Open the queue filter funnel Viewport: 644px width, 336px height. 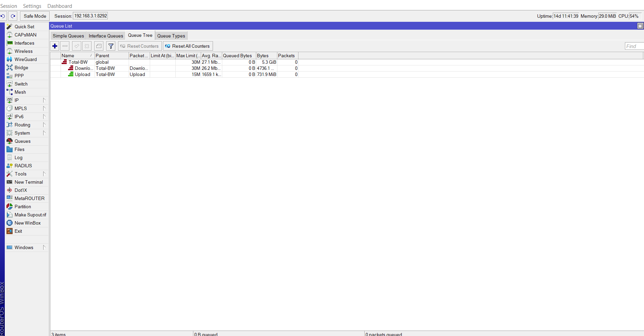pyautogui.click(x=110, y=46)
